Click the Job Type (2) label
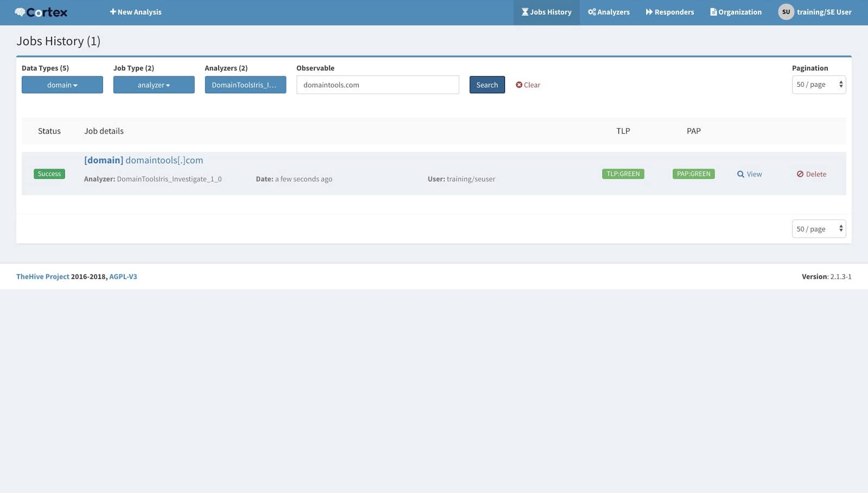Image resolution: width=868 pixels, height=493 pixels. tap(133, 68)
